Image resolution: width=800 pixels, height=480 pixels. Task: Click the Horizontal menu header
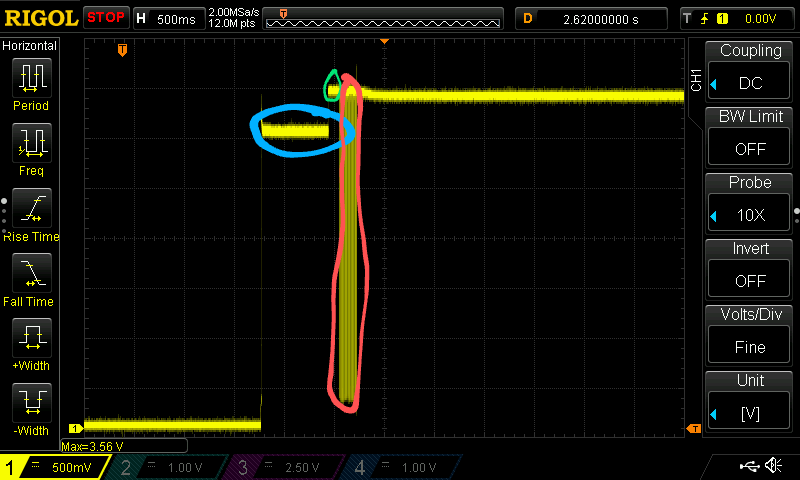[30, 46]
